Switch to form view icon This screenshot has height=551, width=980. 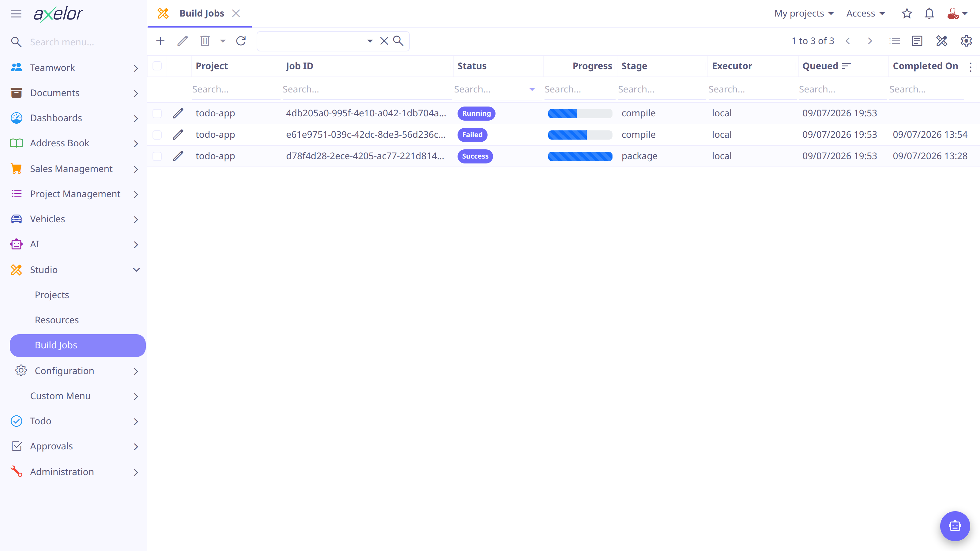pyautogui.click(x=917, y=41)
